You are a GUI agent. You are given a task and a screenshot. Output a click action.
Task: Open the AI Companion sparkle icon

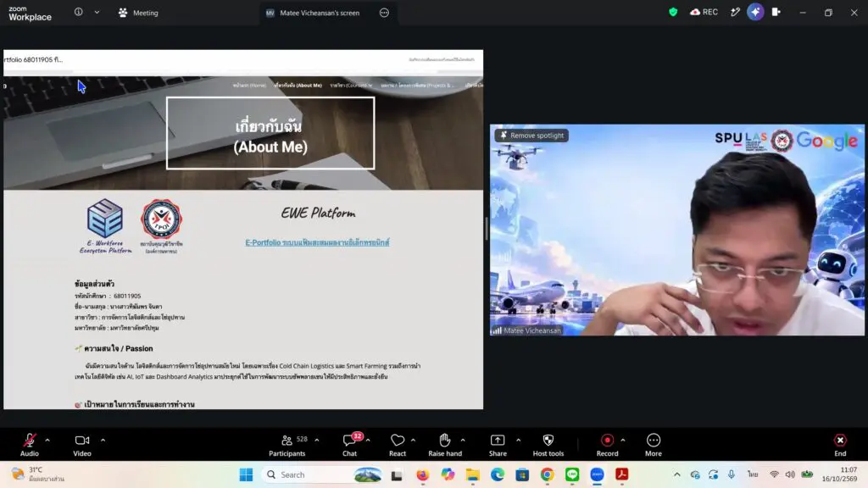(x=755, y=12)
